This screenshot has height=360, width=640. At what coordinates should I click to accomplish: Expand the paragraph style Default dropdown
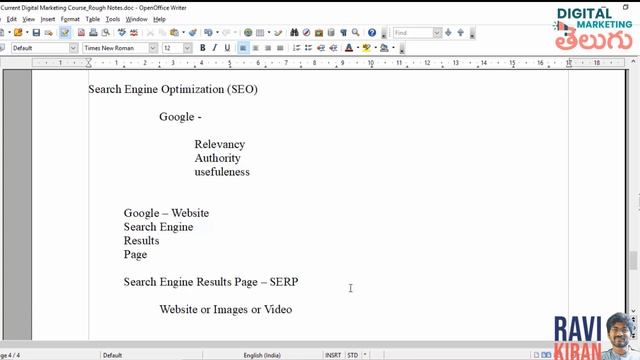(x=73, y=48)
